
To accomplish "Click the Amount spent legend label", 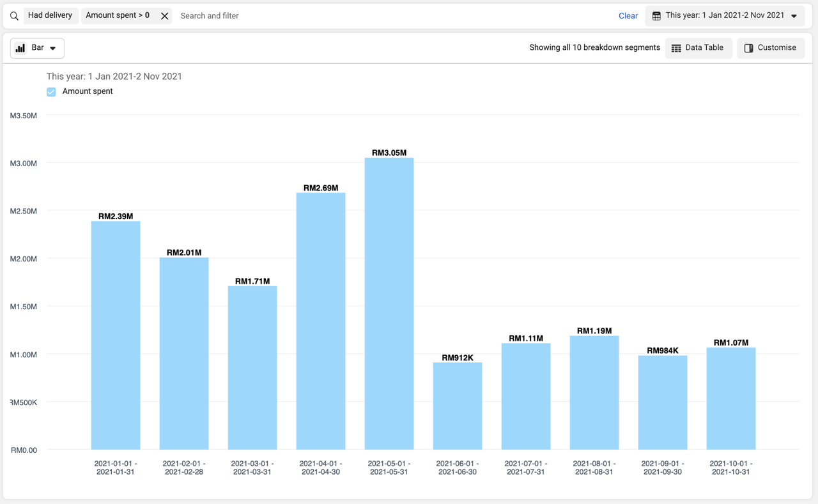I will 88,91.
